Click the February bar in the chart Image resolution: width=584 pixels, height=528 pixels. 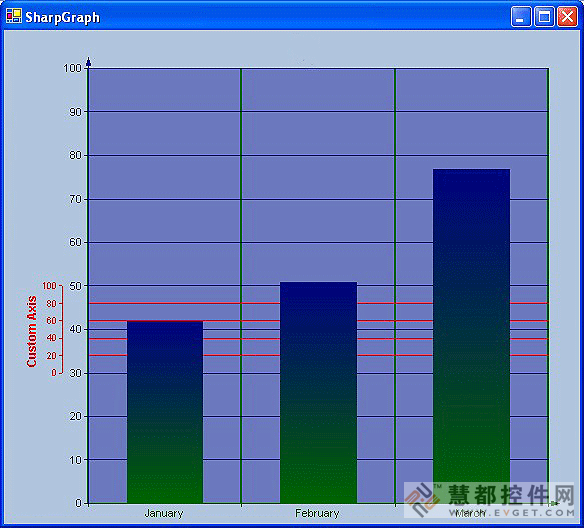coord(318,392)
